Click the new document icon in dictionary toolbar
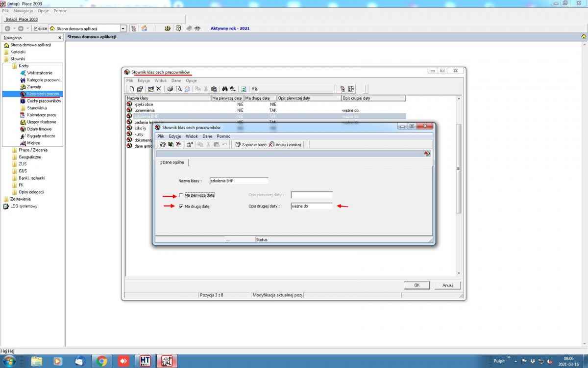The height and width of the screenshot is (368, 588). tap(132, 89)
